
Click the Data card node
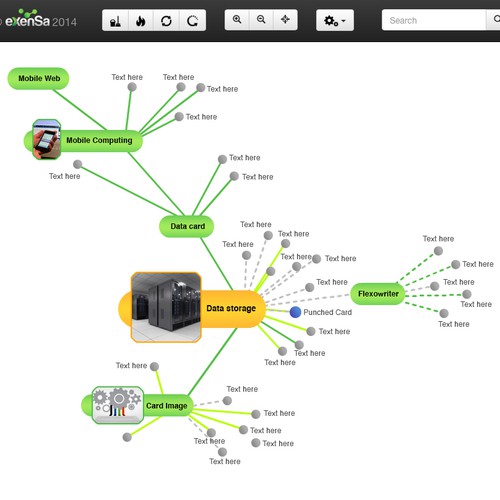[187, 226]
